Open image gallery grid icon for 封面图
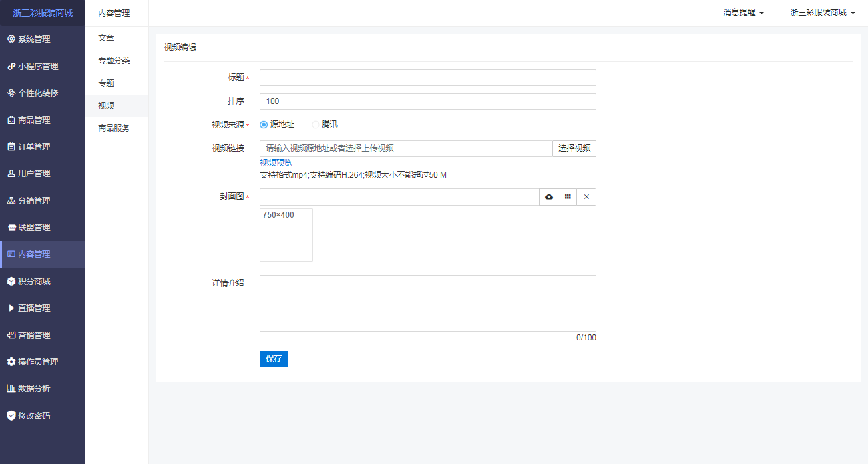The width and height of the screenshot is (868, 464). [568, 197]
